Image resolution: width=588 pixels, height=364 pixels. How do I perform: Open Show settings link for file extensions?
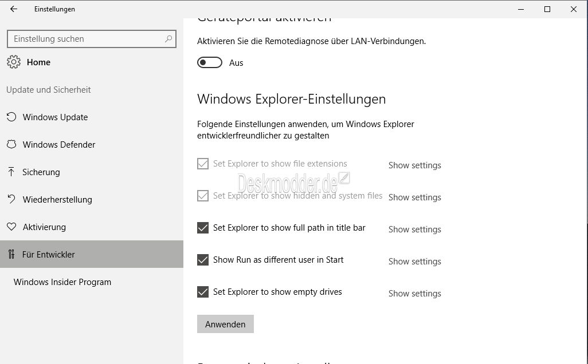coord(415,165)
